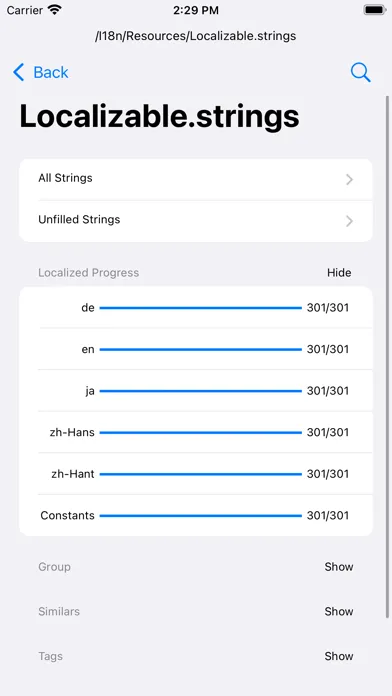
Task: Click the de language progress bar
Action: pos(201,308)
